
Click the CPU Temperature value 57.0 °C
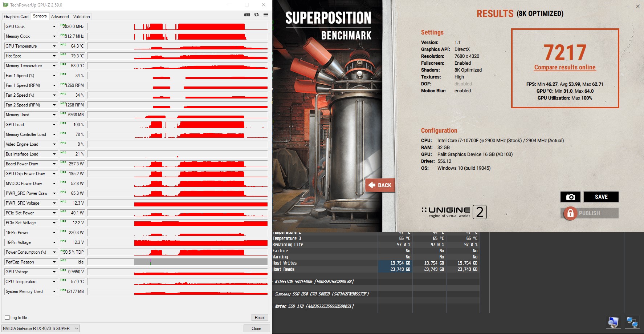point(72,282)
